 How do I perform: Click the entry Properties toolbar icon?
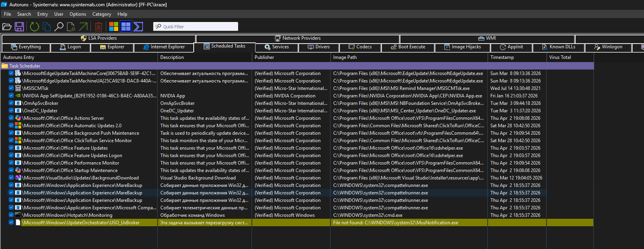point(71,27)
